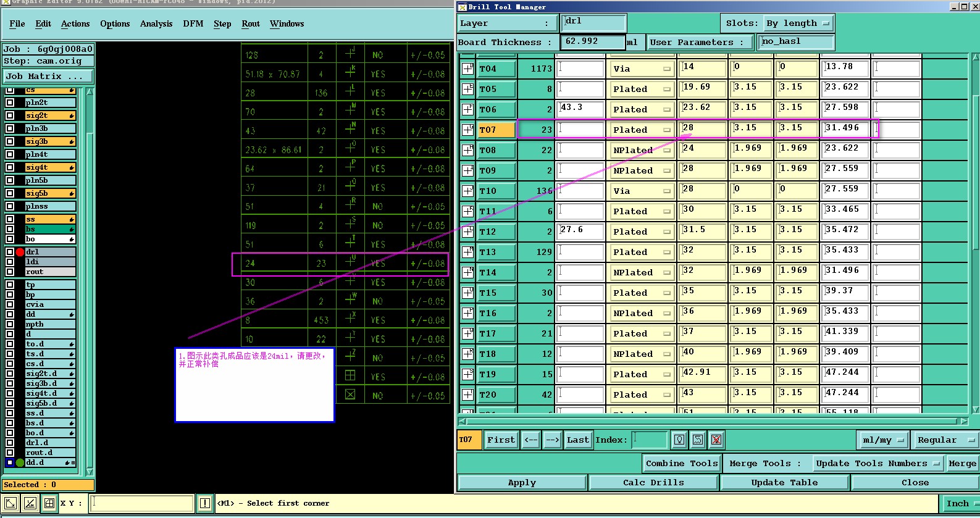Image resolution: width=980 pixels, height=518 pixels.
Task: Open the Analysis menu
Action: click(156, 23)
